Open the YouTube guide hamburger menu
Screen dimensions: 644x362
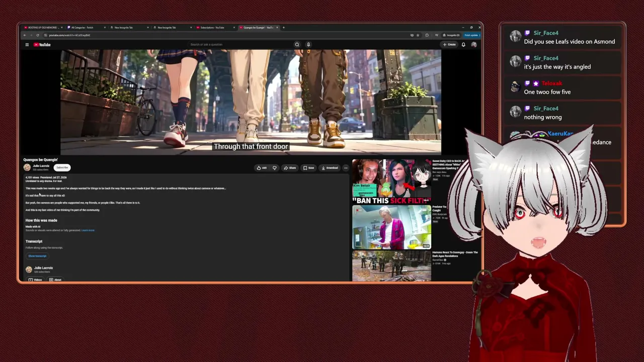pyautogui.click(x=27, y=45)
